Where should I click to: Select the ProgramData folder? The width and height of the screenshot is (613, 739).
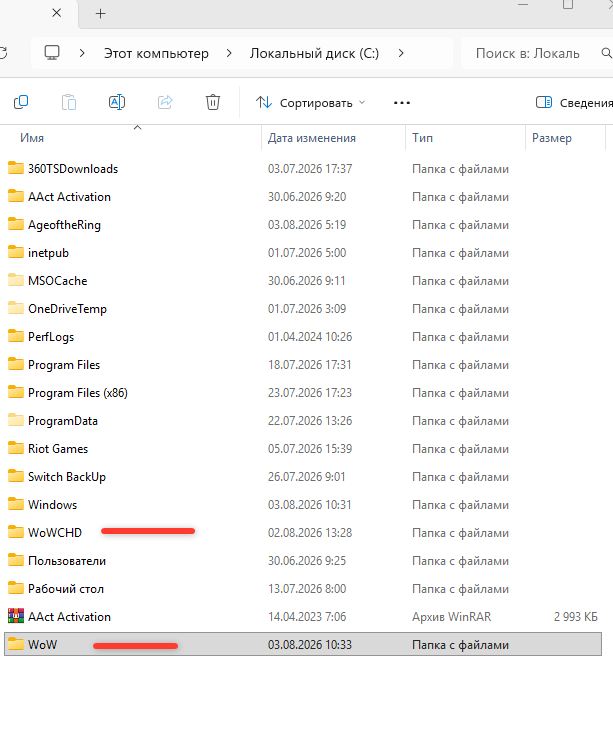(x=303, y=421)
